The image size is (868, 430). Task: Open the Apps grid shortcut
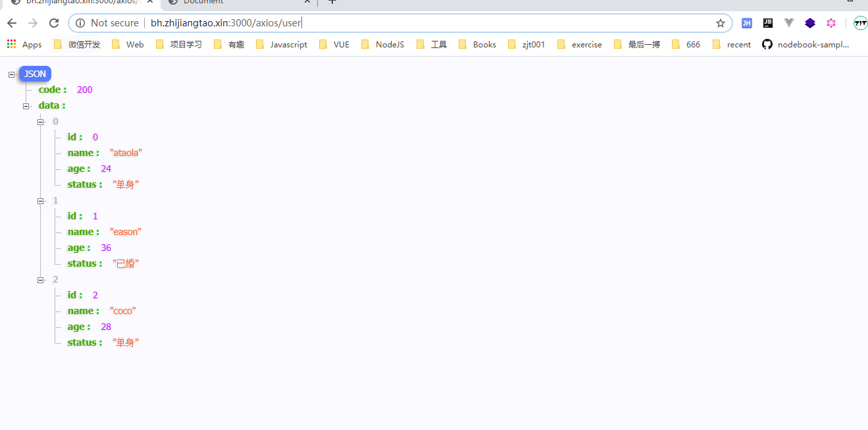(24, 44)
